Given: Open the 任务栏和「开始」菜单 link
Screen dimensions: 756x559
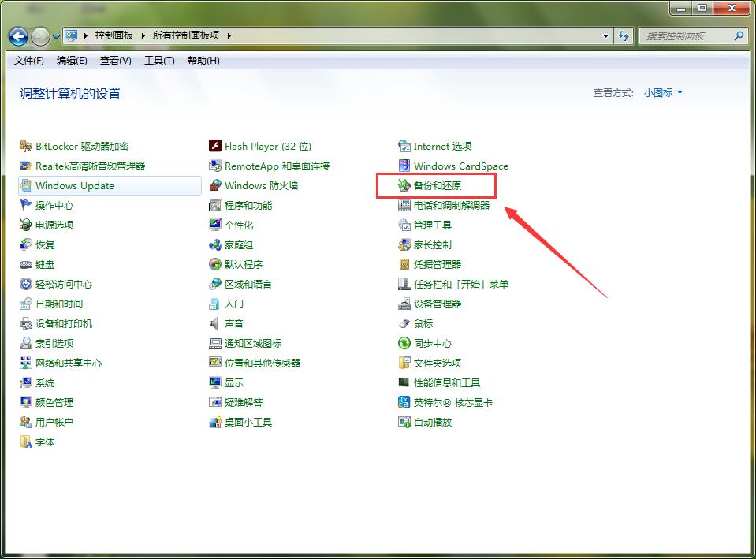Looking at the screenshot, I should click(x=461, y=284).
